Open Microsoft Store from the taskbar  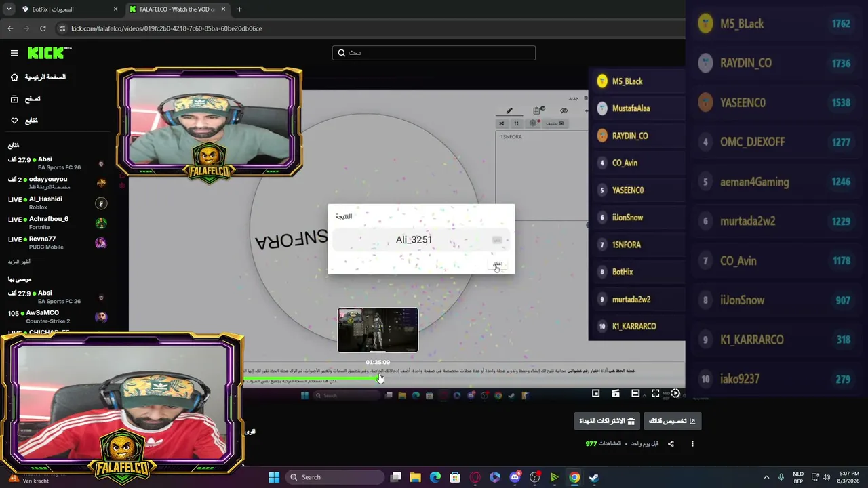(455, 477)
